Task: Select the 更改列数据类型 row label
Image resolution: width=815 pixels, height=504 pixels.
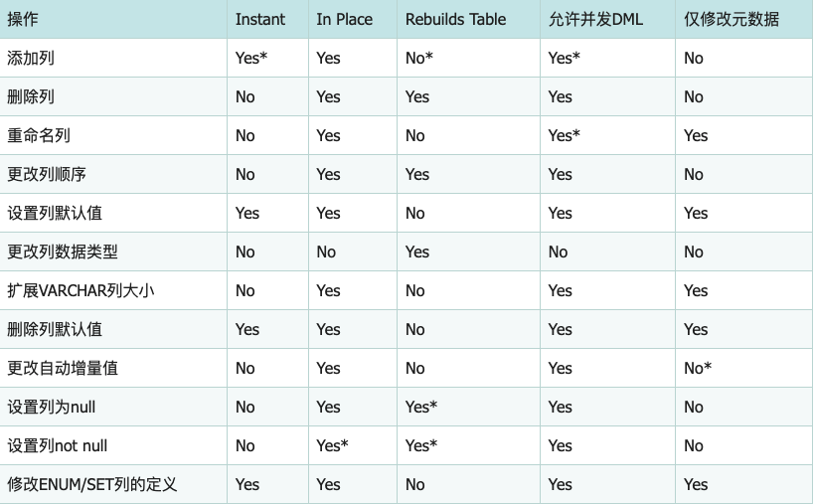Action: pyautogui.click(x=62, y=252)
